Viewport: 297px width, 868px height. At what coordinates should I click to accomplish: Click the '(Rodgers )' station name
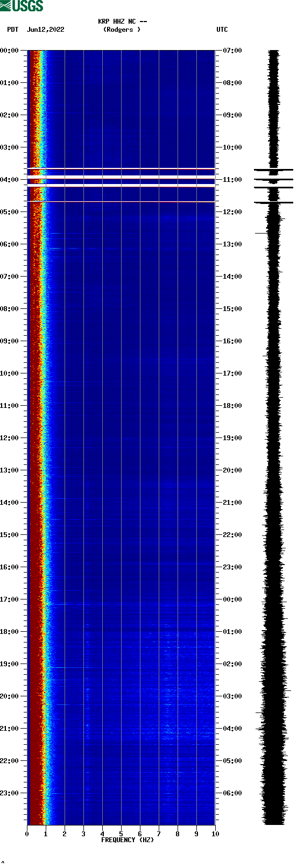tap(122, 30)
